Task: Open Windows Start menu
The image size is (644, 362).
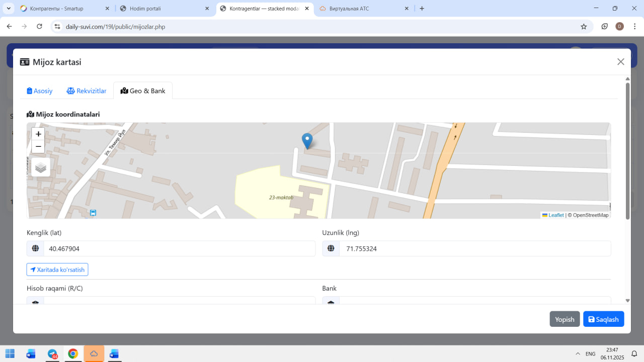Action: (10, 354)
